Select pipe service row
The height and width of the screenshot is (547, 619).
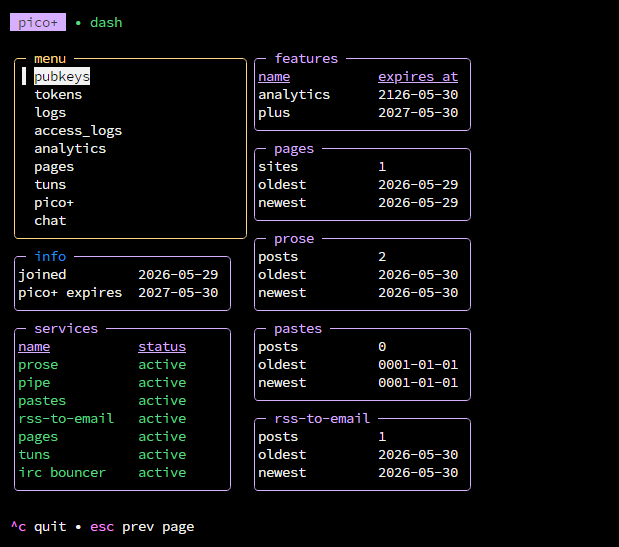tap(102, 382)
